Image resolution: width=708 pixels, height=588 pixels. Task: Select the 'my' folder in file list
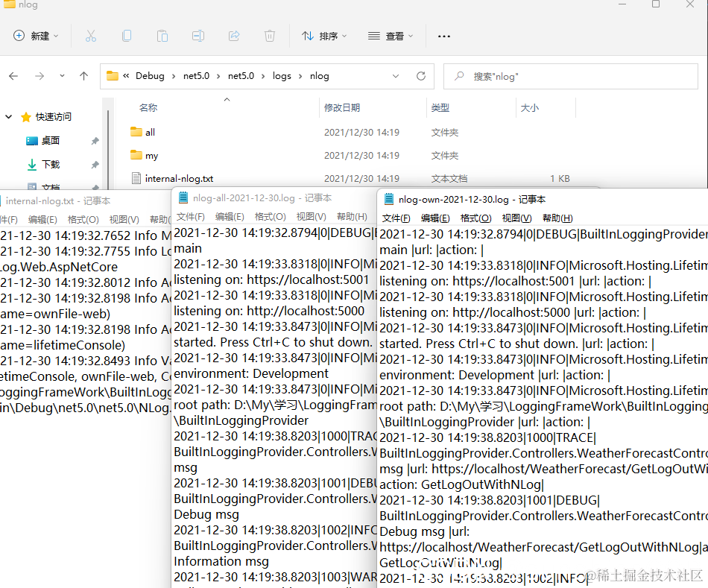point(151,155)
